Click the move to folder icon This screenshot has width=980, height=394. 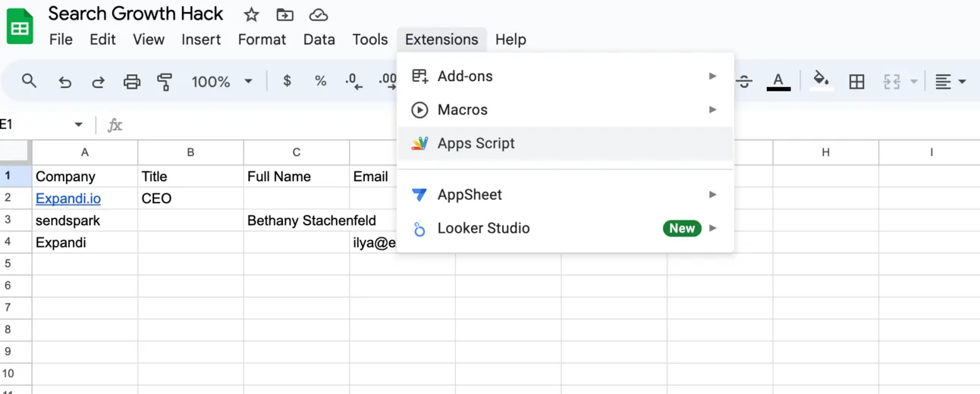(285, 14)
